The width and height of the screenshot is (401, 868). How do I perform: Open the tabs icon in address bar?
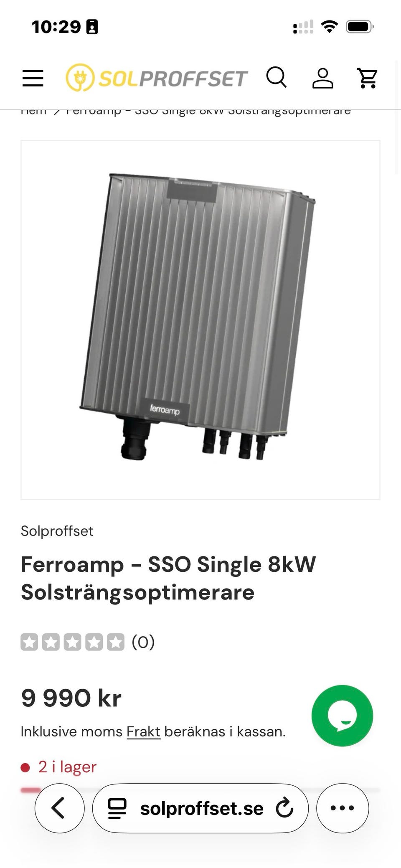pos(117,808)
